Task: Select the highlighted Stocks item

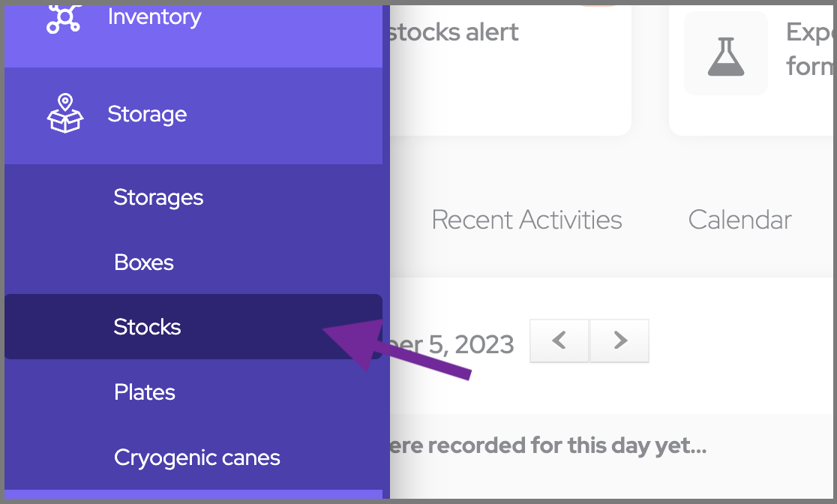Action: (148, 327)
